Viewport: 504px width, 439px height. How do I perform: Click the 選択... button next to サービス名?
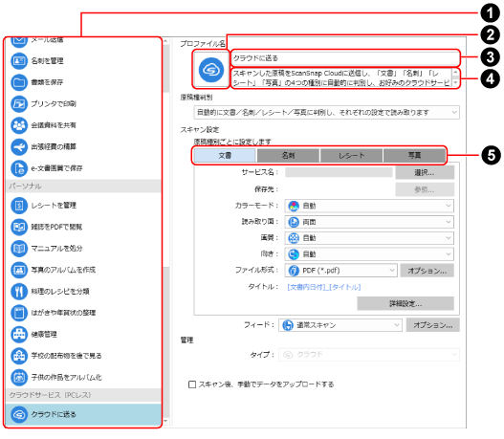[425, 172]
